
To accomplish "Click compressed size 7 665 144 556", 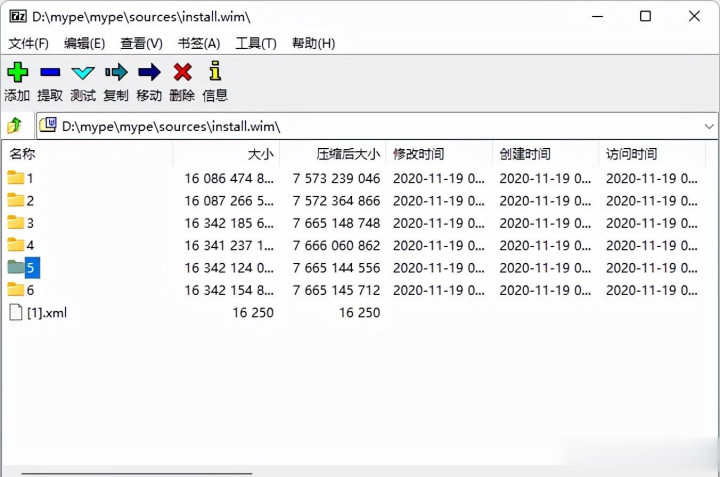I will [337, 268].
